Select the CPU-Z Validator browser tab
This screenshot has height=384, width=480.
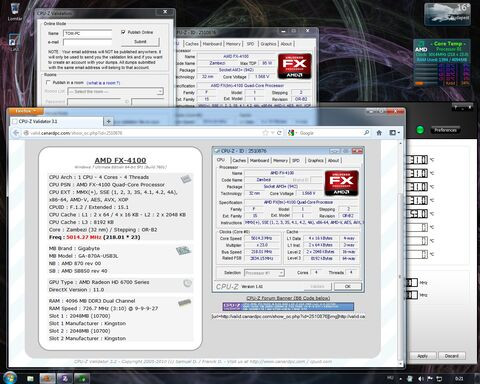tap(56, 121)
